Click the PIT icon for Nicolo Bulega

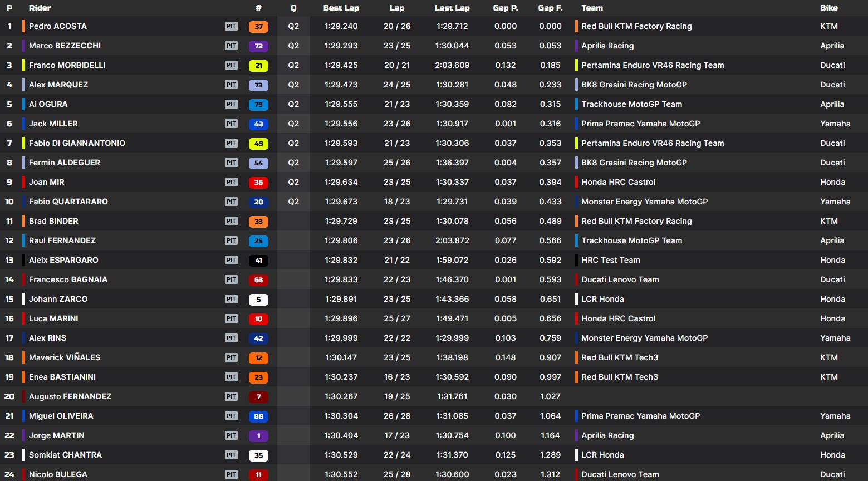(231, 474)
